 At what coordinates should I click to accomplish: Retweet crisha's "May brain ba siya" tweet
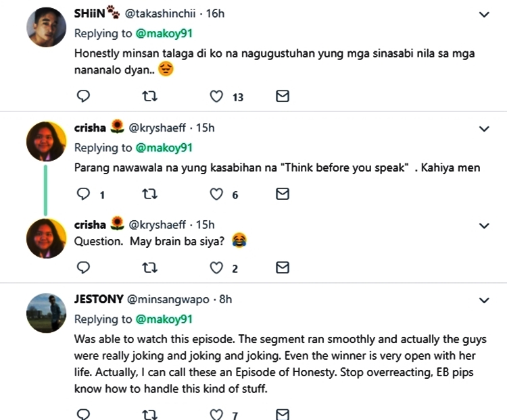click(x=151, y=268)
